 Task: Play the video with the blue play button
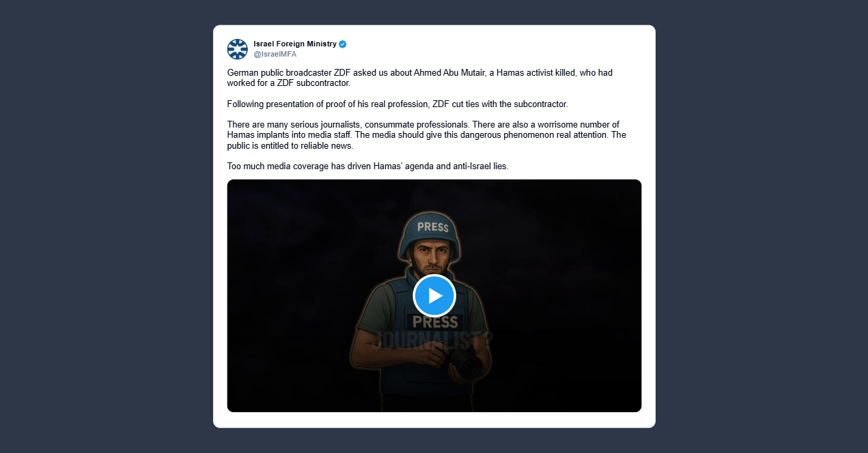(x=434, y=295)
